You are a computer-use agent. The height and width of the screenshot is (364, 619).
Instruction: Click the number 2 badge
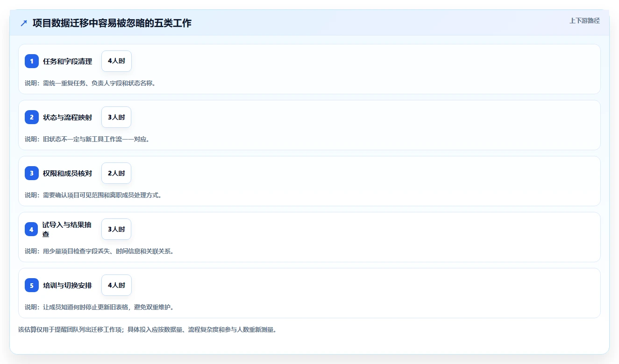coord(32,117)
